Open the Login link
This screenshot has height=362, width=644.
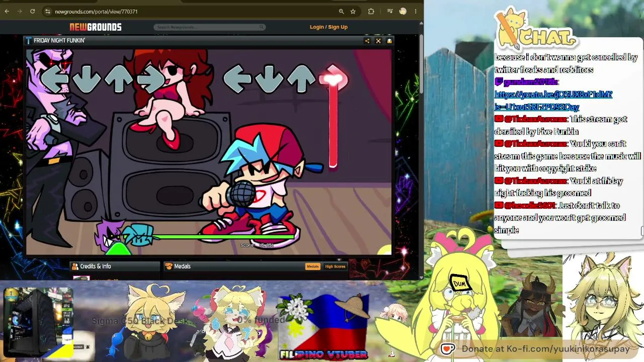click(317, 27)
